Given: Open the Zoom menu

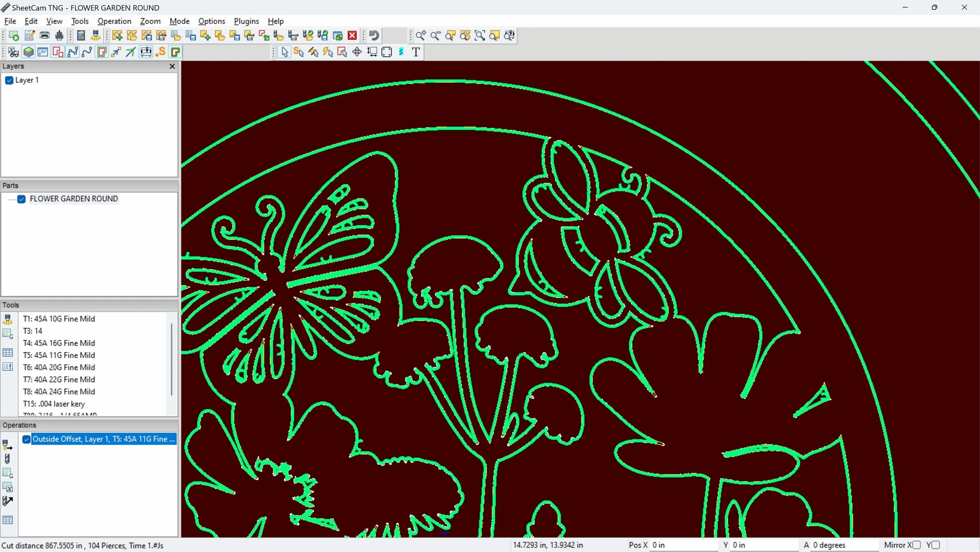Looking at the screenshot, I should (151, 21).
